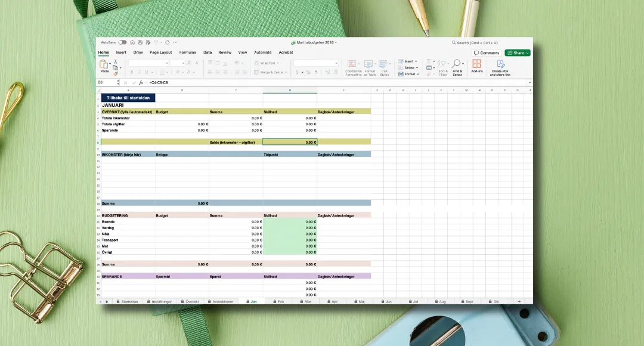Click the Cut scissors icon
The width and height of the screenshot is (644, 346).
(116, 62)
